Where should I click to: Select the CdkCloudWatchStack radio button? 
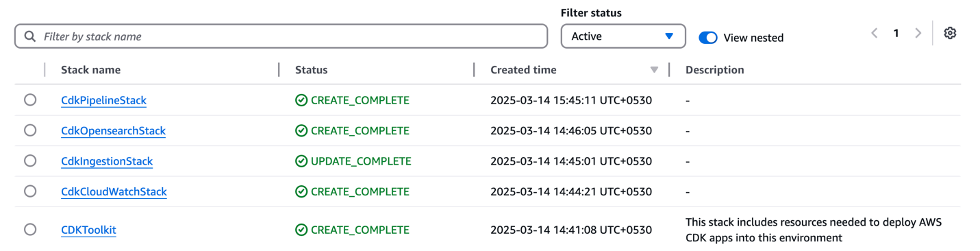(x=30, y=191)
